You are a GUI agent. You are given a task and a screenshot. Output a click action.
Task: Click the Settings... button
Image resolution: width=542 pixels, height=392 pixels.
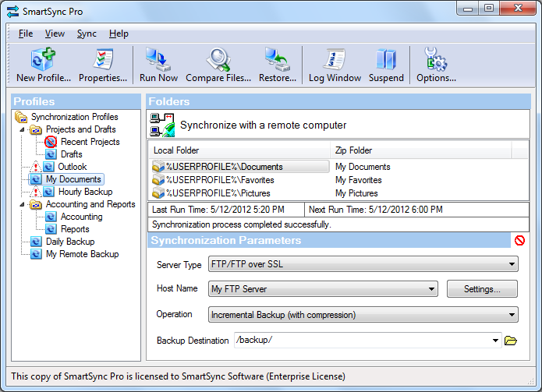[482, 289]
